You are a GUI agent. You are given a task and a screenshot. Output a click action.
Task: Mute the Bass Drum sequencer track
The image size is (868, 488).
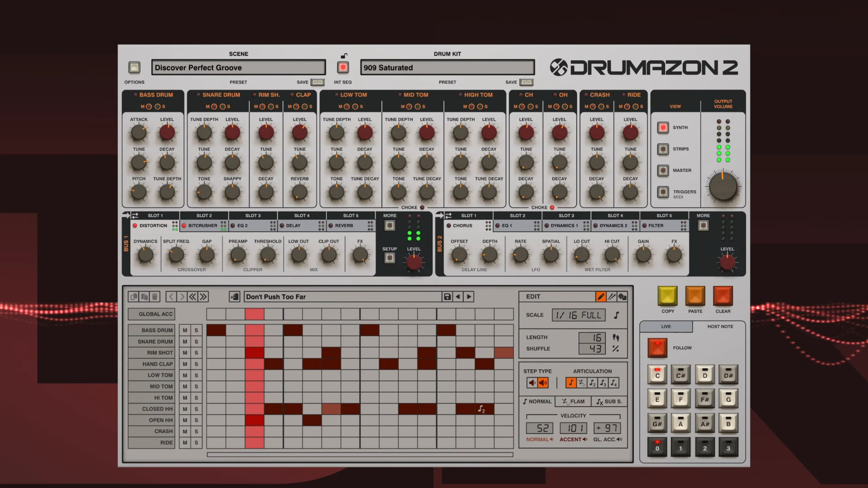[184, 330]
